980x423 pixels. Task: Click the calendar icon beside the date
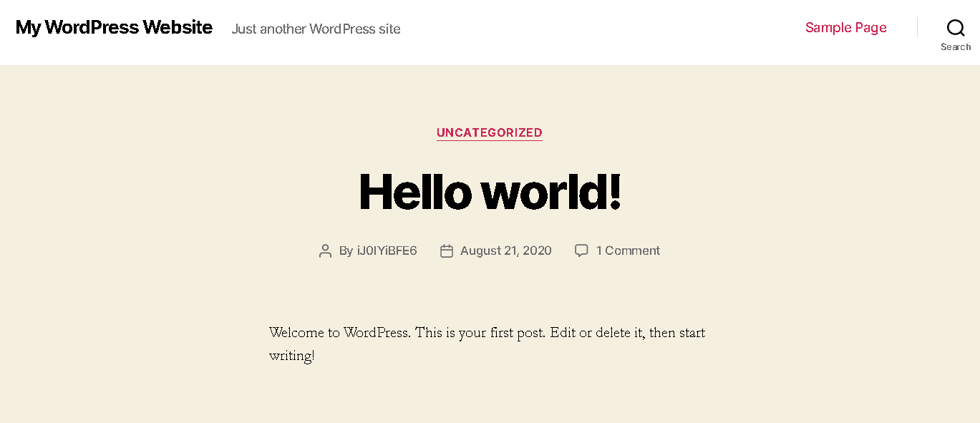pos(447,251)
